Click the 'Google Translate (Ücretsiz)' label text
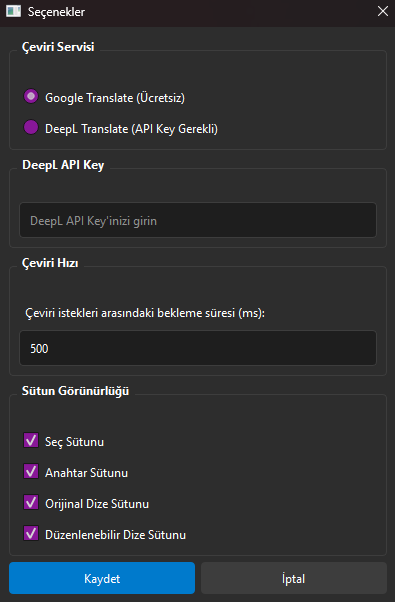The width and height of the screenshot is (395, 602). tap(115, 98)
